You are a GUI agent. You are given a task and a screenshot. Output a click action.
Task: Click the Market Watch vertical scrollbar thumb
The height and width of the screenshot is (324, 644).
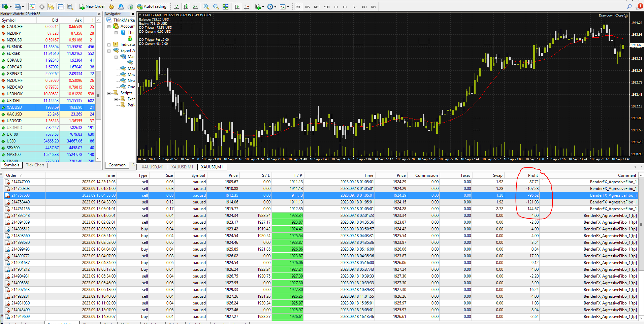click(98, 95)
